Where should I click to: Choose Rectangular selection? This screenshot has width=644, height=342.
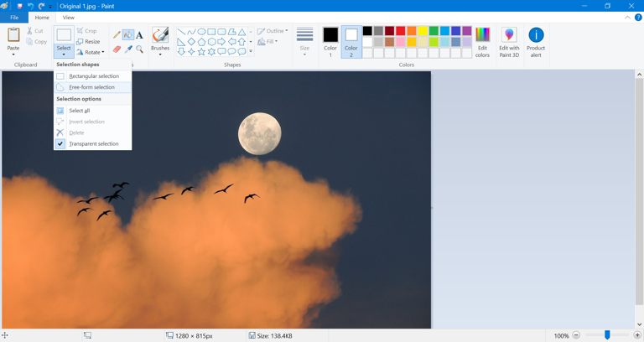coord(93,76)
